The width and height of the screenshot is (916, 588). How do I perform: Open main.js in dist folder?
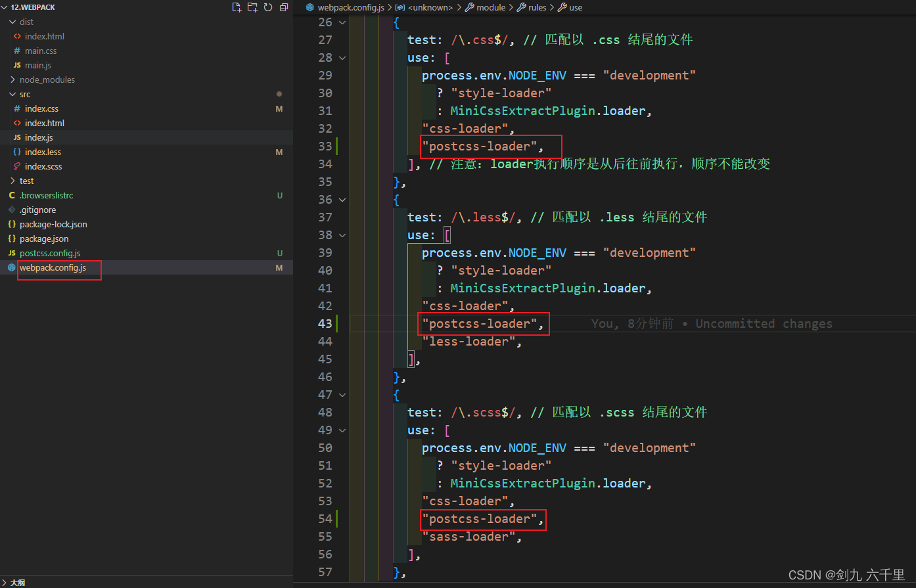tap(38, 65)
